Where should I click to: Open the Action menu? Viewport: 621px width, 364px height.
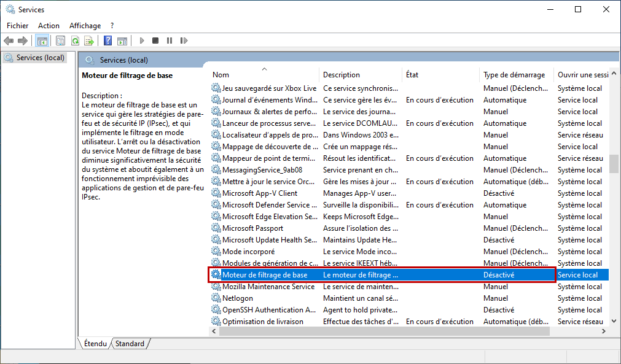pos(49,25)
